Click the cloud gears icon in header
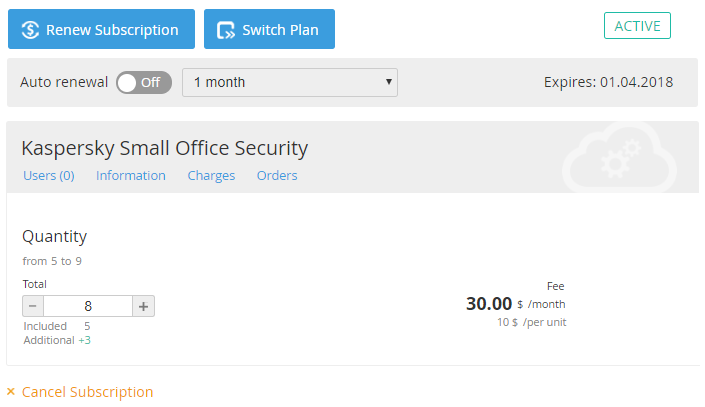This screenshot has height=407, width=705. click(x=620, y=157)
